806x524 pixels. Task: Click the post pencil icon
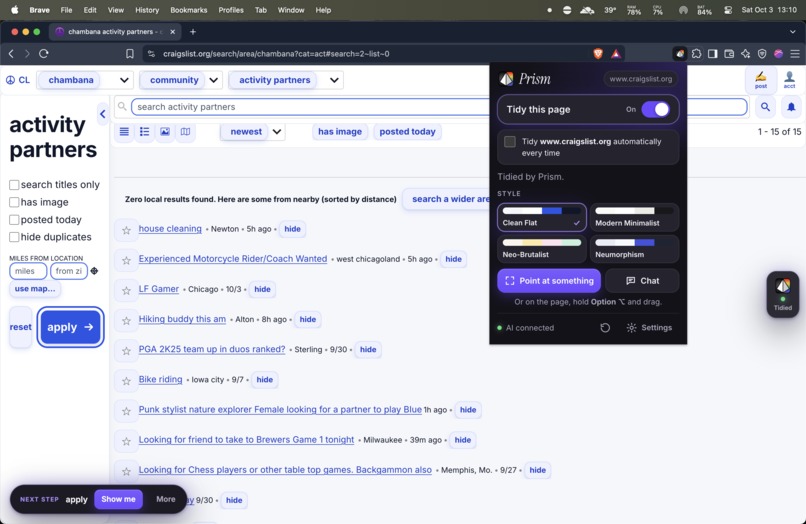click(x=761, y=80)
